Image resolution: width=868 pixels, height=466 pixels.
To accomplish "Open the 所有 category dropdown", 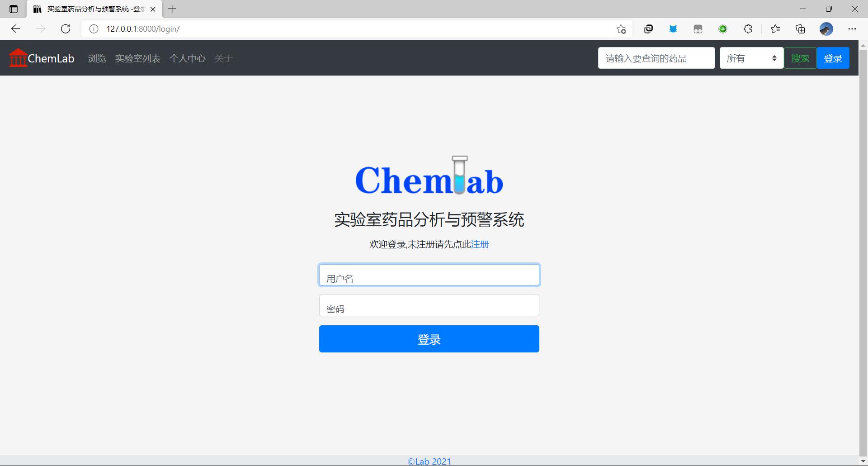I will (x=751, y=58).
